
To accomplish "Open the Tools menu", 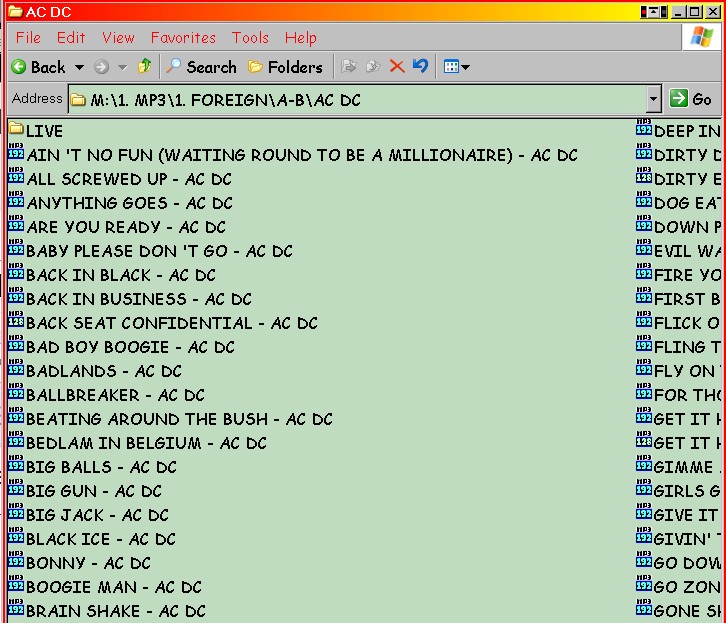I will (250, 37).
